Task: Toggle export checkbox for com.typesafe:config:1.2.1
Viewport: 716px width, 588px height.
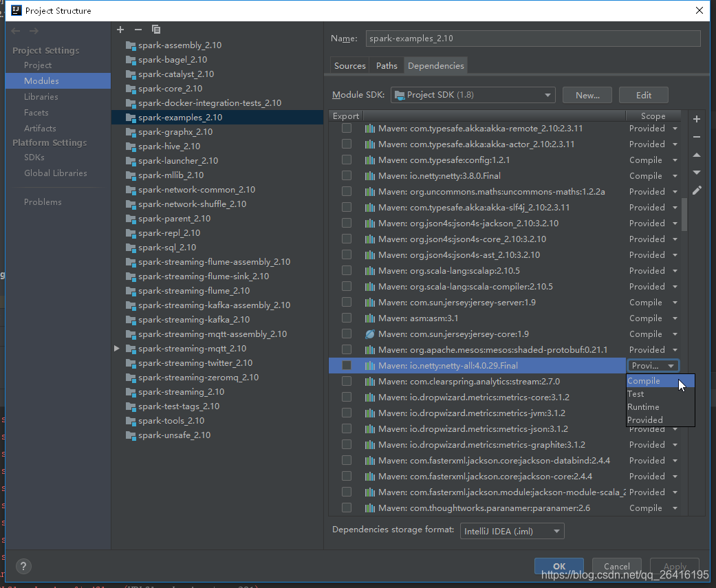Action: (x=347, y=160)
